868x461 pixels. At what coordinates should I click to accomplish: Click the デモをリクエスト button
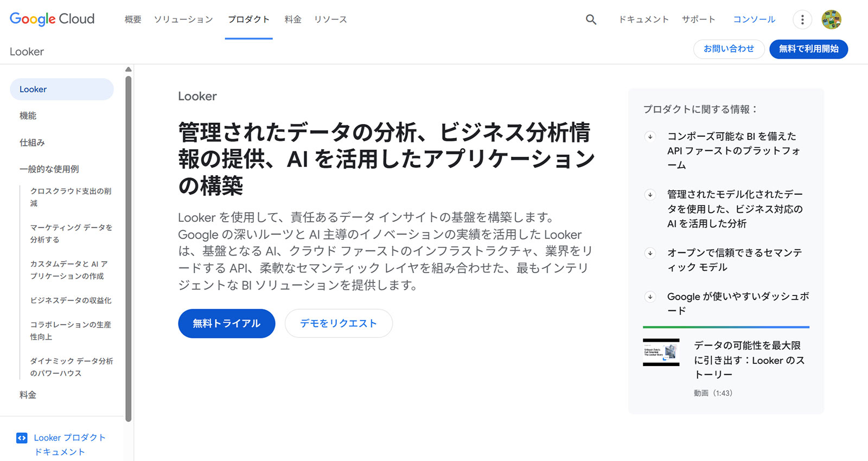[339, 323]
